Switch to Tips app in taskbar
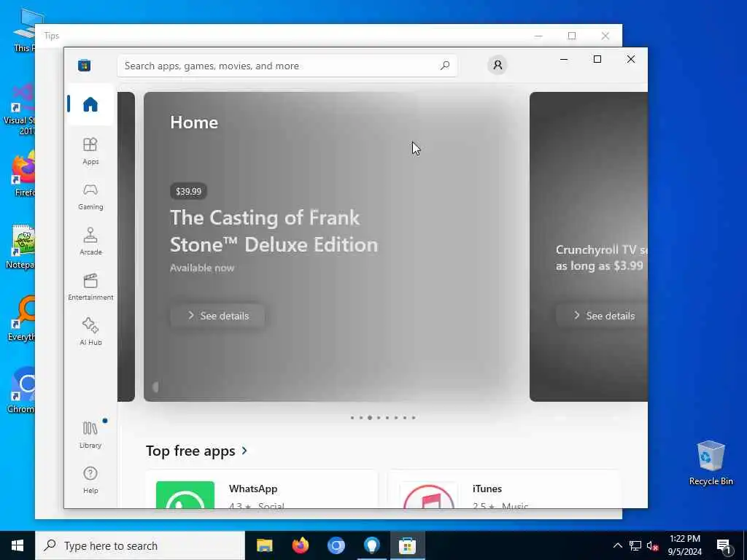747x560 pixels. (371, 545)
